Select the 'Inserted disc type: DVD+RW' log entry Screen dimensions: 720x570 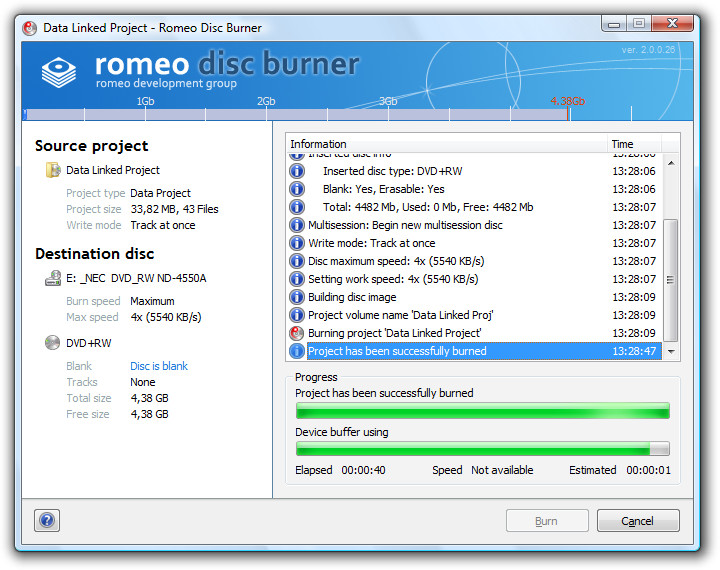tap(475, 171)
